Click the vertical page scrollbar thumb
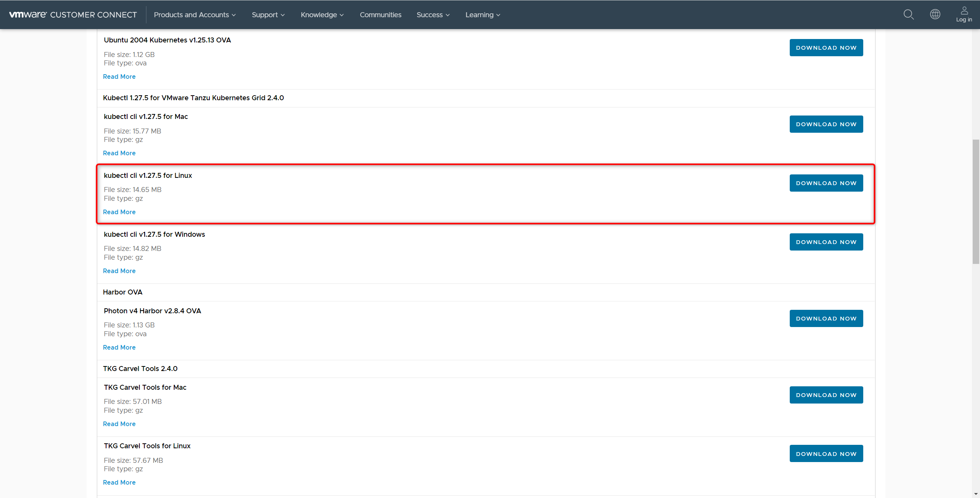 [976, 202]
